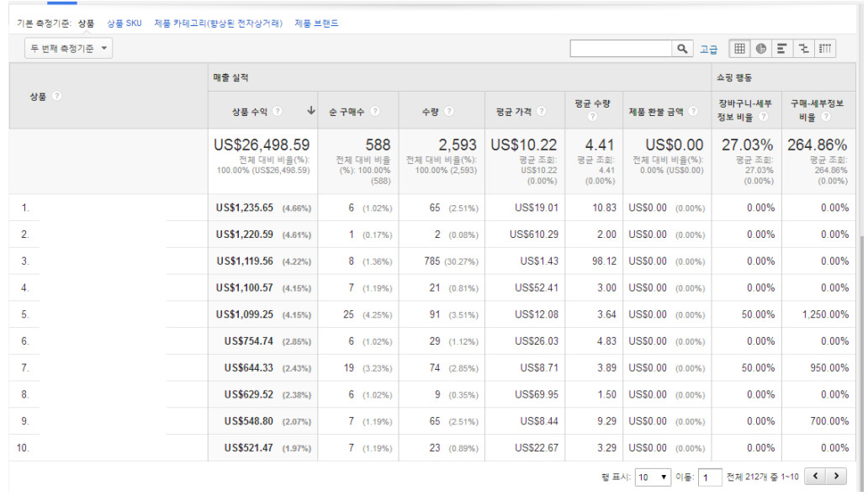Click total 27.03% summary value
This screenshot has width=868, height=496.
747,145
